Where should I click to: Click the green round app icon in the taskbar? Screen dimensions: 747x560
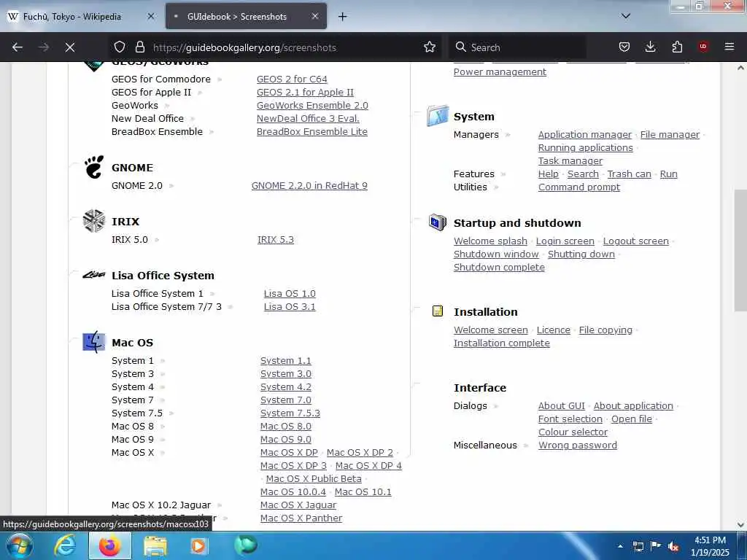coord(245,545)
